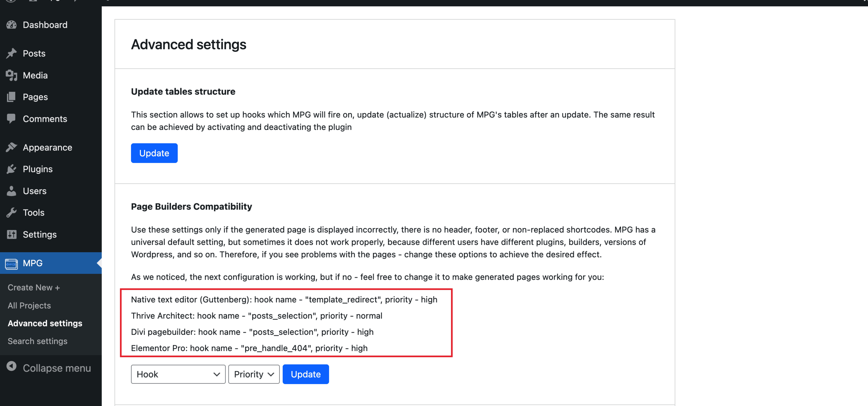Click the Plugins plug icon
Viewport: 868px width, 406px height.
coord(11,169)
